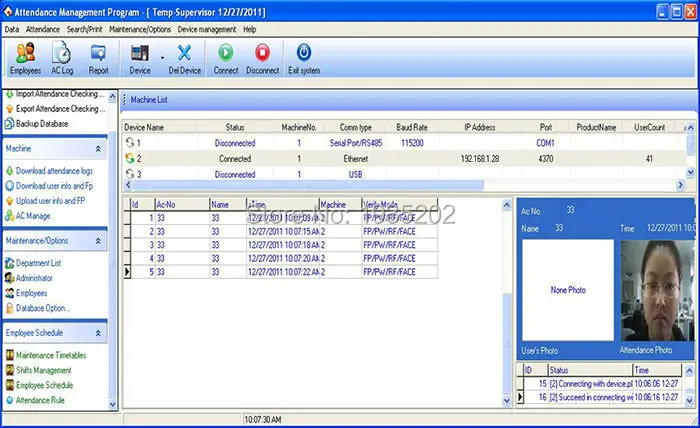Click log table scroll down arrow
700x428 pixels.
507,401
